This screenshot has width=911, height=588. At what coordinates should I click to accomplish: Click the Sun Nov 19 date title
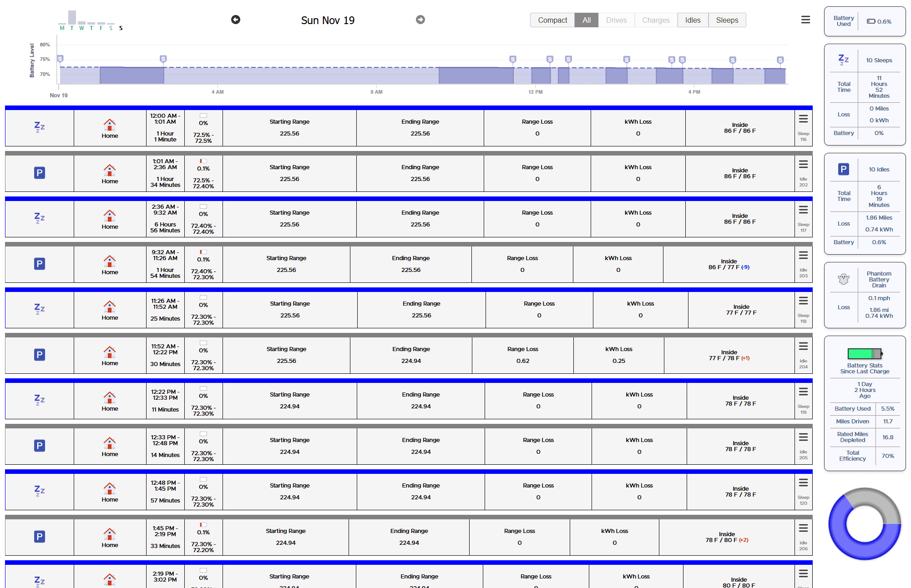coord(328,20)
